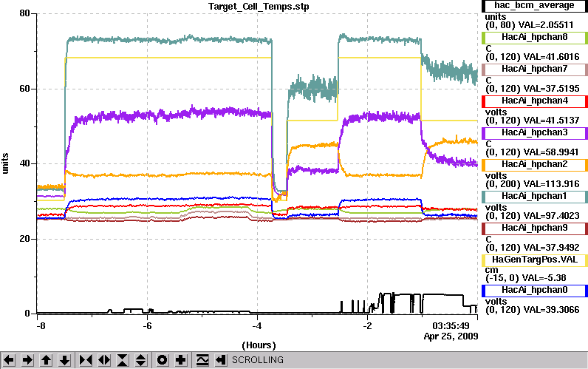The height and width of the screenshot is (369, 588).
Task: Click the value readout VAL=2.05511
Action: [x=546, y=25]
